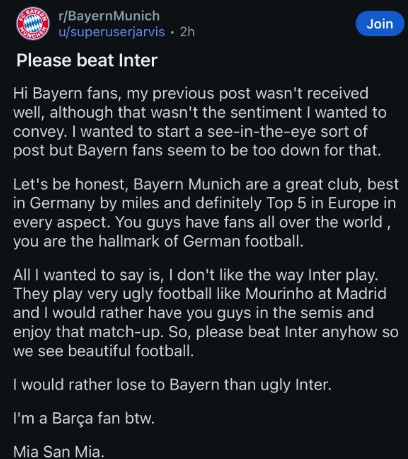Click the phrase 'beautiful football' in the post
Image resolution: width=408 pixels, height=459 pixels.
131,351
